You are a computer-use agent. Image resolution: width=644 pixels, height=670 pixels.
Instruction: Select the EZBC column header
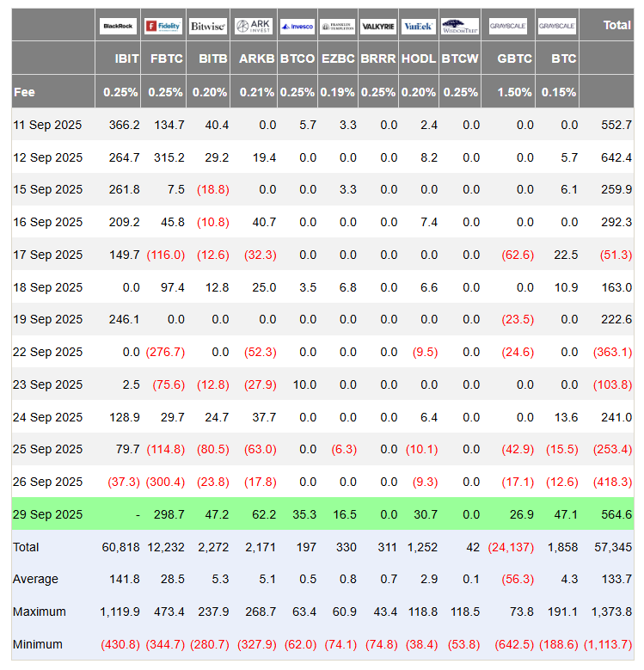(x=338, y=58)
